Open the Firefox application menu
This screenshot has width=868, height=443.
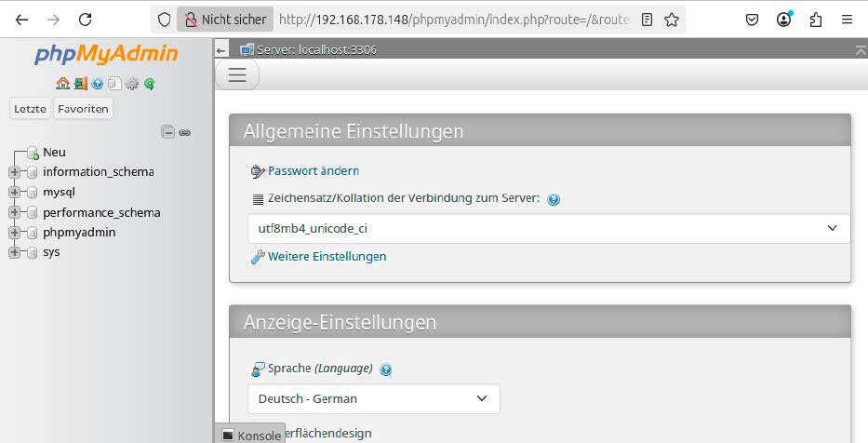(847, 20)
